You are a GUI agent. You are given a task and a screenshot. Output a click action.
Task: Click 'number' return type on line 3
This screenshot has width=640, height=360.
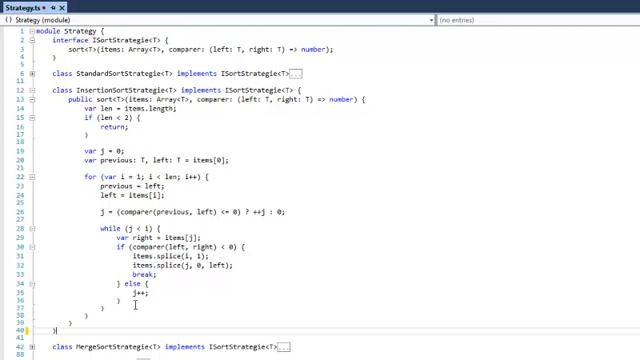click(x=313, y=49)
